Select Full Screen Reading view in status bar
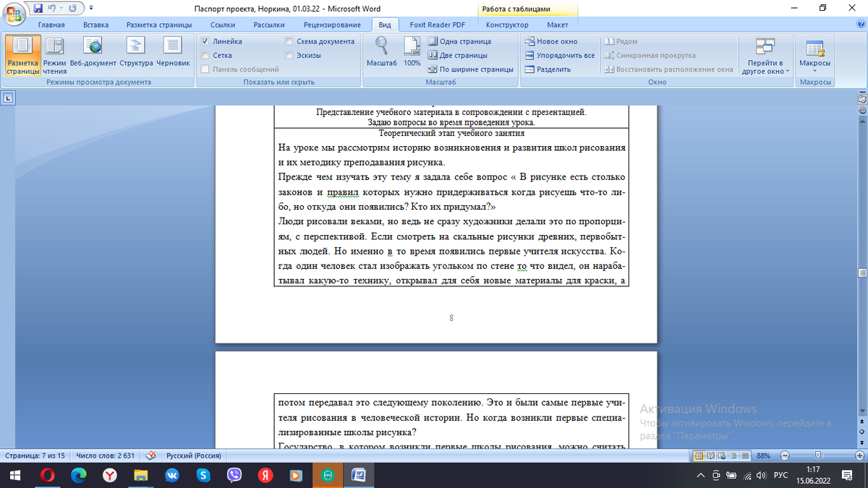The width and height of the screenshot is (868, 488). point(710,456)
